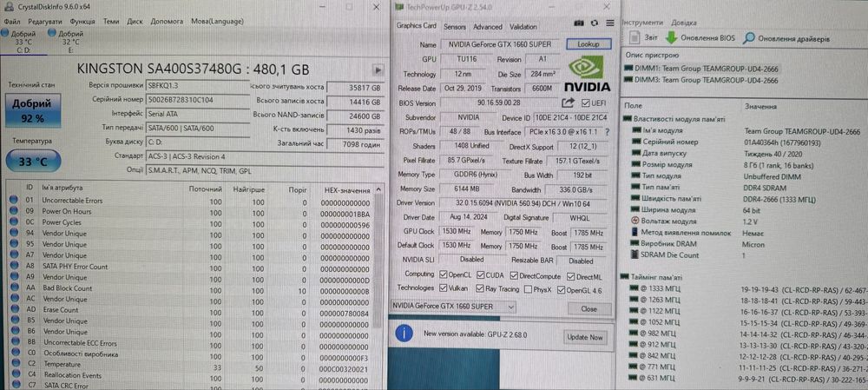Click the green Оновлення BIOS arrow icon
The image size is (868, 390).
(671, 38)
